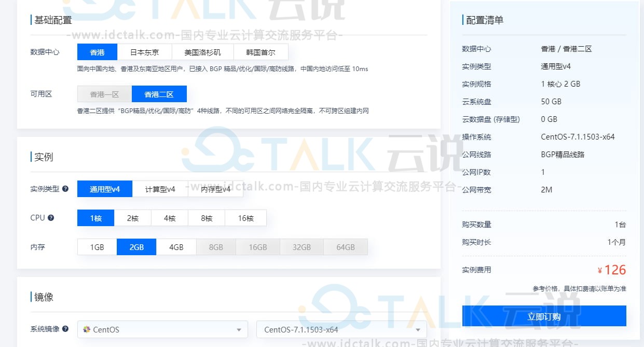
Task: Pick the 8核 CPU option
Action: click(207, 218)
